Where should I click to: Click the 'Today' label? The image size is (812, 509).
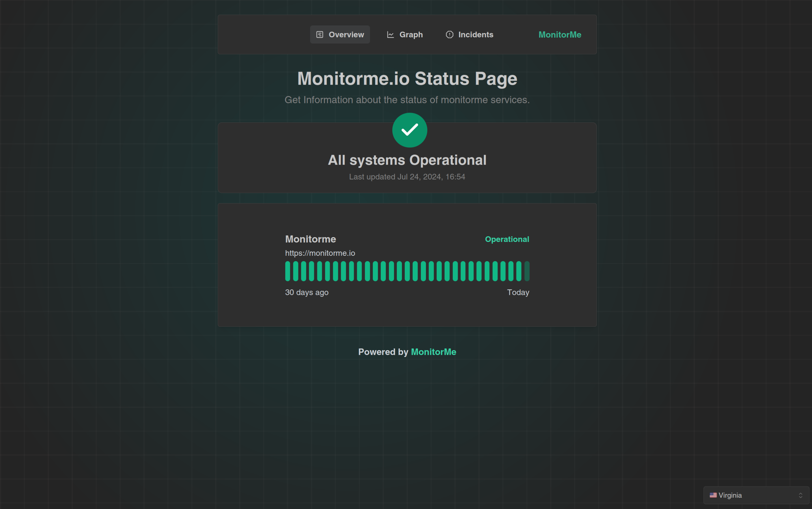point(518,293)
